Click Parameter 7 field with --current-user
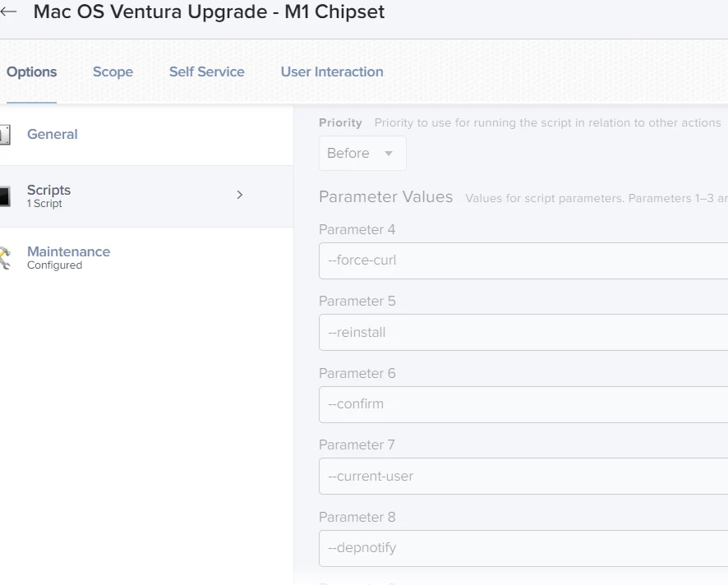This screenshot has width=728, height=585. [x=523, y=477]
